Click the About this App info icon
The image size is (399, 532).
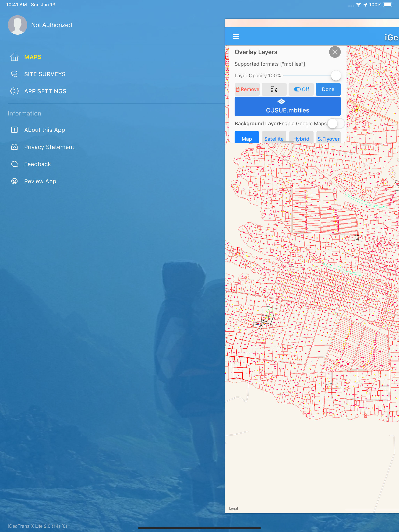tap(14, 130)
